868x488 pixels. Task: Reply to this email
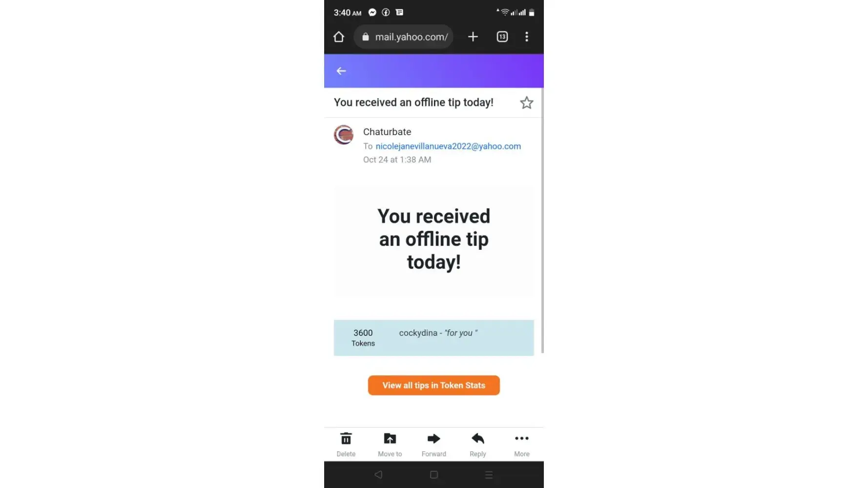pyautogui.click(x=477, y=445)
